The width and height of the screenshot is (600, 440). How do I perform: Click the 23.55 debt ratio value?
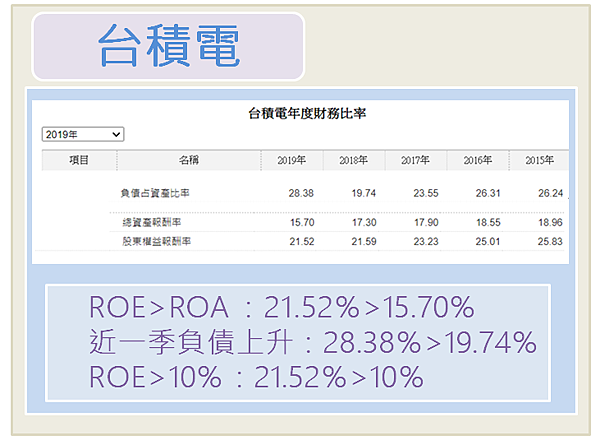[x=426, y=193]
